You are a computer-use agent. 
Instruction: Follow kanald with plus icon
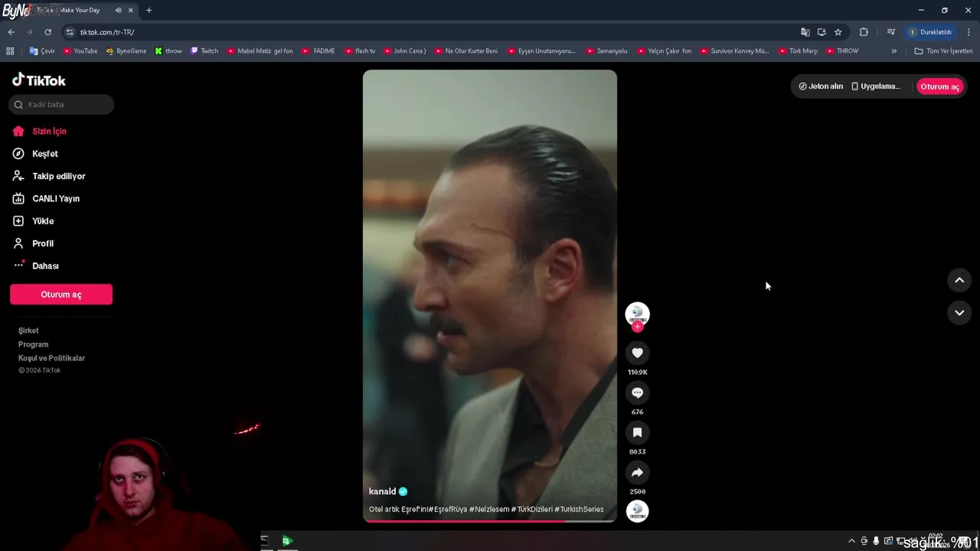(637, 327)
